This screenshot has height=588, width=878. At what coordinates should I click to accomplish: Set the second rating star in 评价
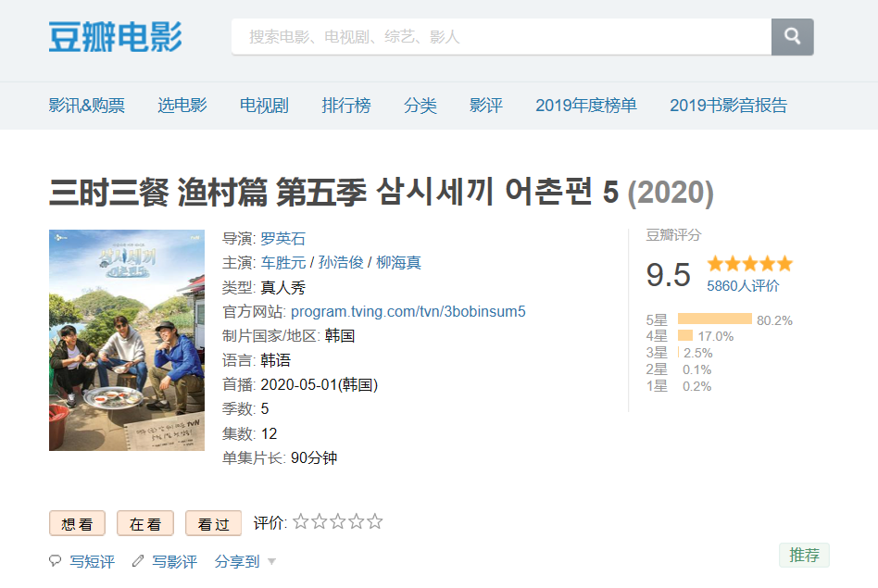click(320, 522)
